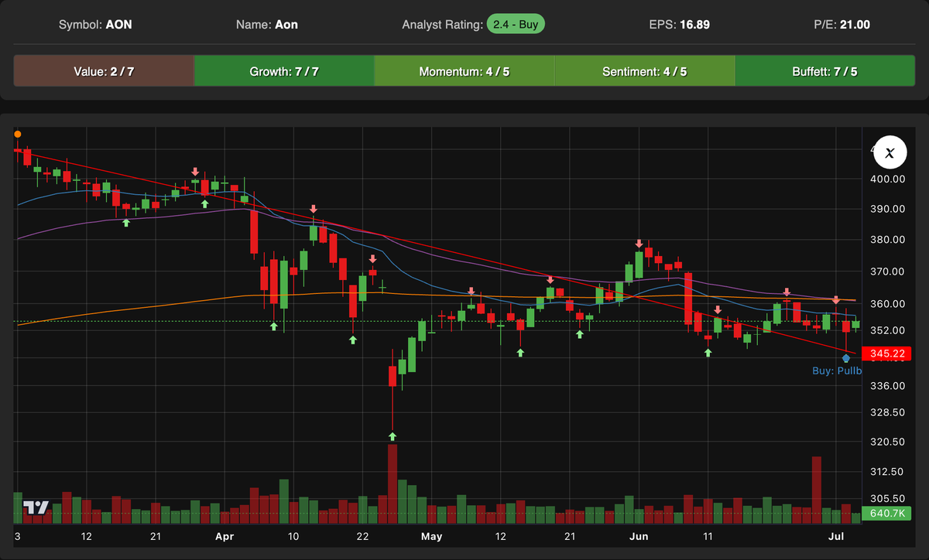Open the TradingView logo on the chart
The image size is (929, 560).
(x=36, y=507)
